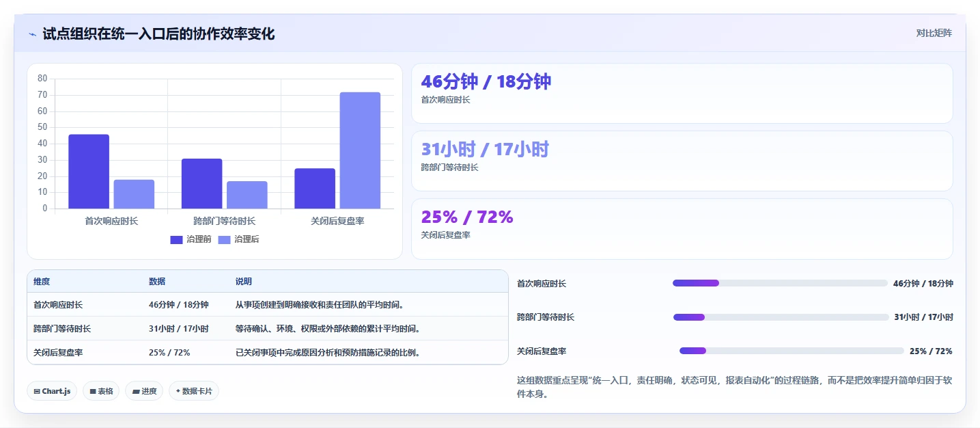The width and height of the screenshot is (980, 428).
Task: Click the 治理后 bar for 跨部门等待时长
Action: point(247,195)
